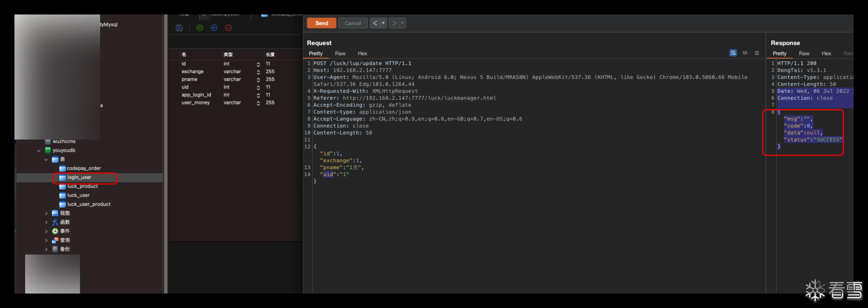Screen dimensions: 868x308
Task: Expand the 视图 node
Action: pos(46,213)
